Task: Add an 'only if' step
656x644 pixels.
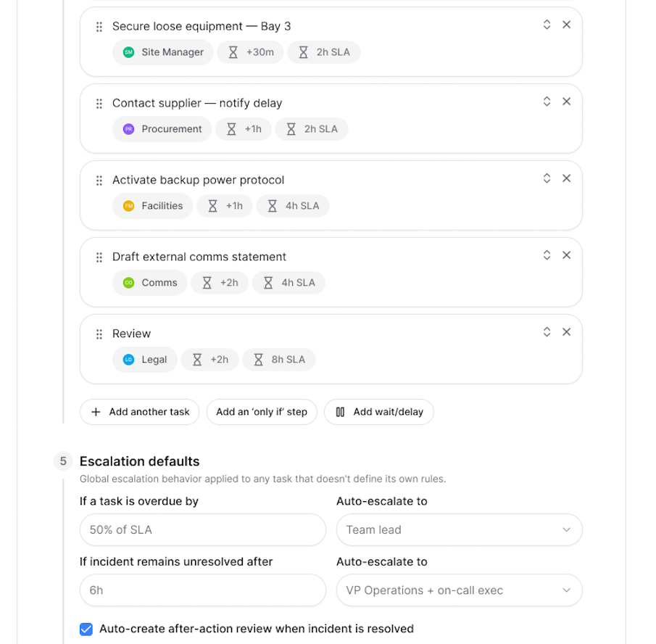Action: [x=262, y=412]
